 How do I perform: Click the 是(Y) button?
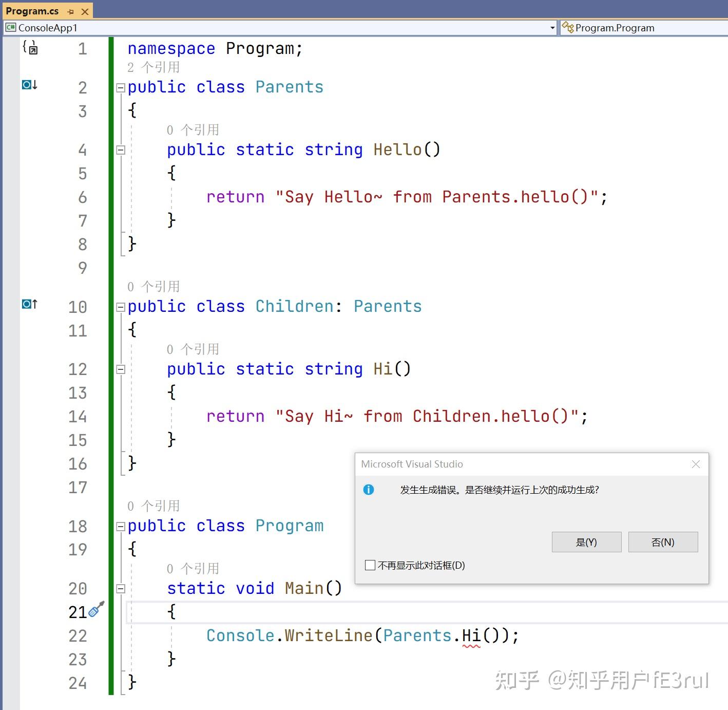(x=586, y=542)
